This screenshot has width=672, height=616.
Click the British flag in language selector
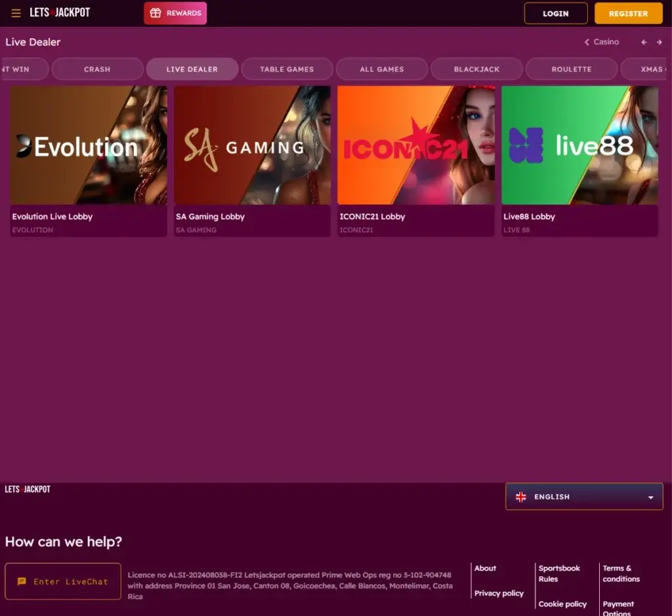tap(521, 497)
